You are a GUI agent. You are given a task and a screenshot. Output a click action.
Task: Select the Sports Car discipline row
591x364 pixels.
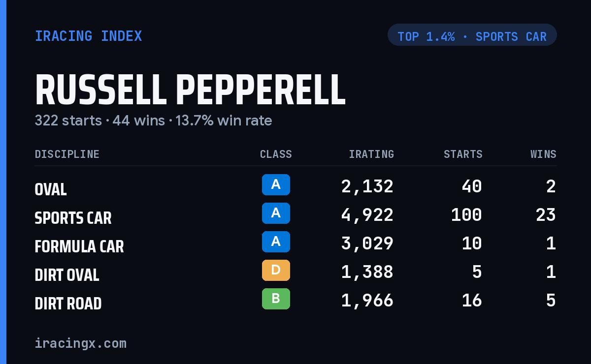pos(295,215)
